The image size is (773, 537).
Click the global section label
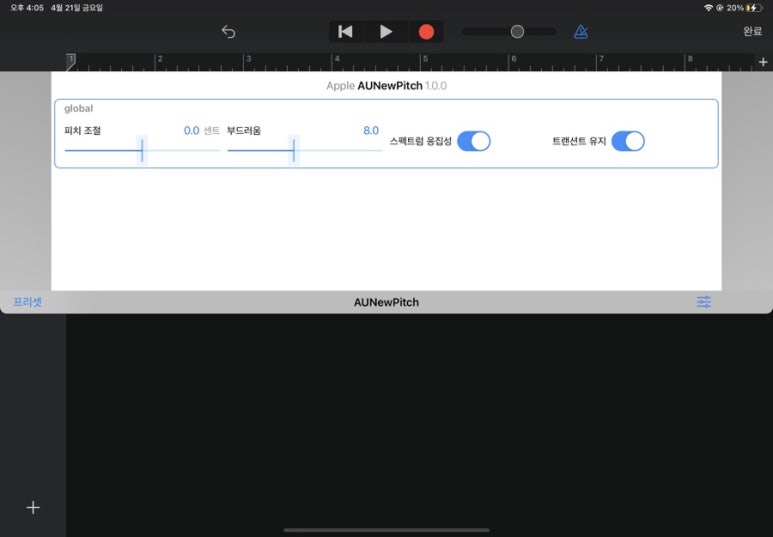pyautogui.click(x=78, y=108)
